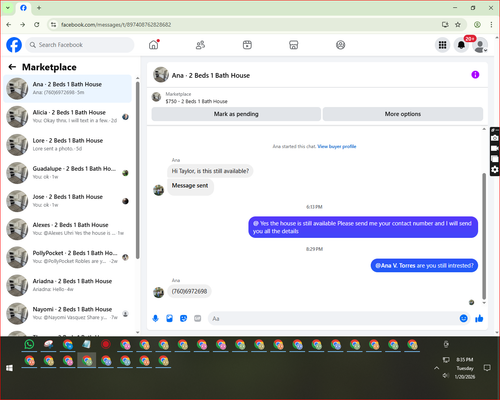Image resolution: width=500 pixels, height=400 pixels.
Task: Open the emoji picker smiley icon
Action: tap(463, 318)
